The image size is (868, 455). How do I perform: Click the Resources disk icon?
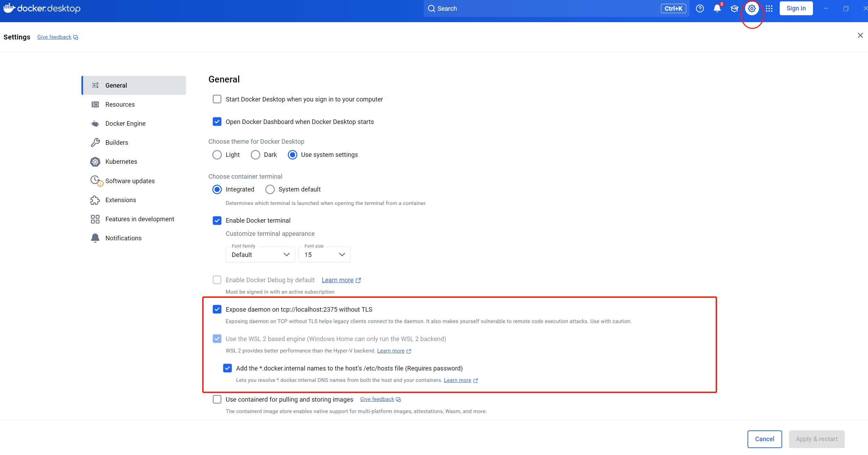point(95,104)
